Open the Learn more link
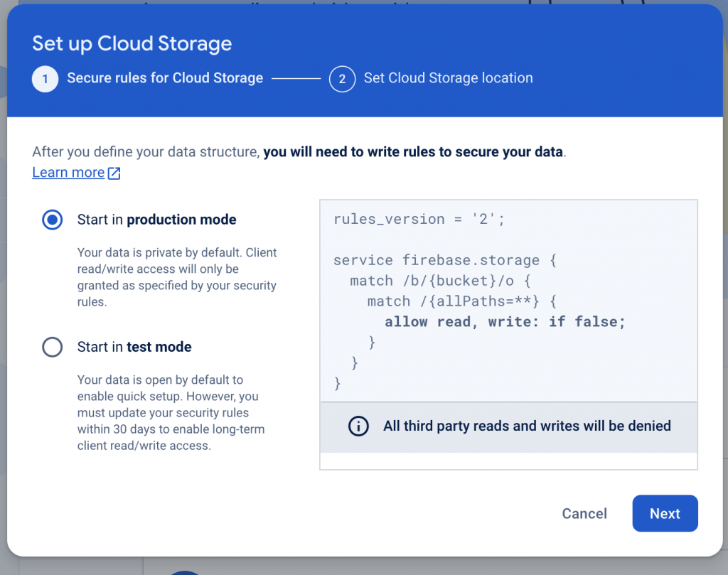Viewport: 728px width, 575px height. coord(68,173)
